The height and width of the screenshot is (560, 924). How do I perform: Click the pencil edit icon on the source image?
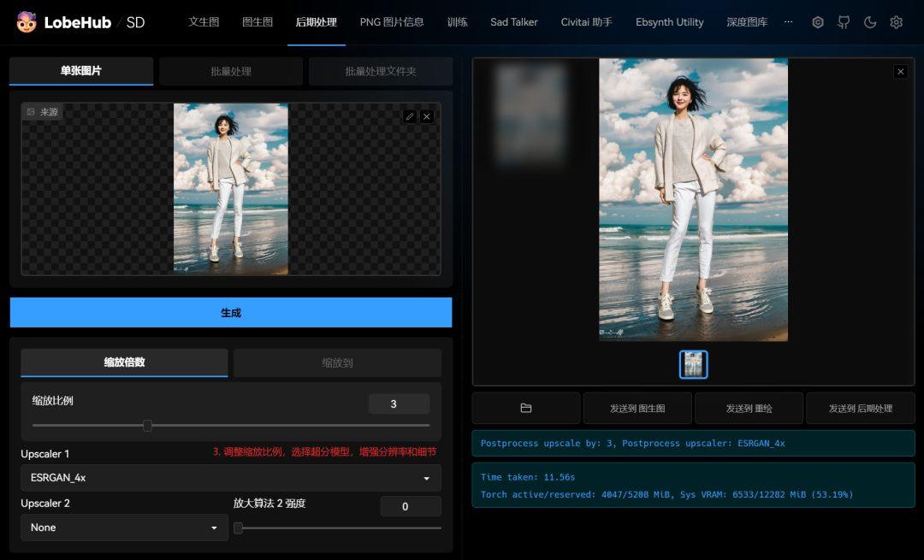click(x=409, y=115)
